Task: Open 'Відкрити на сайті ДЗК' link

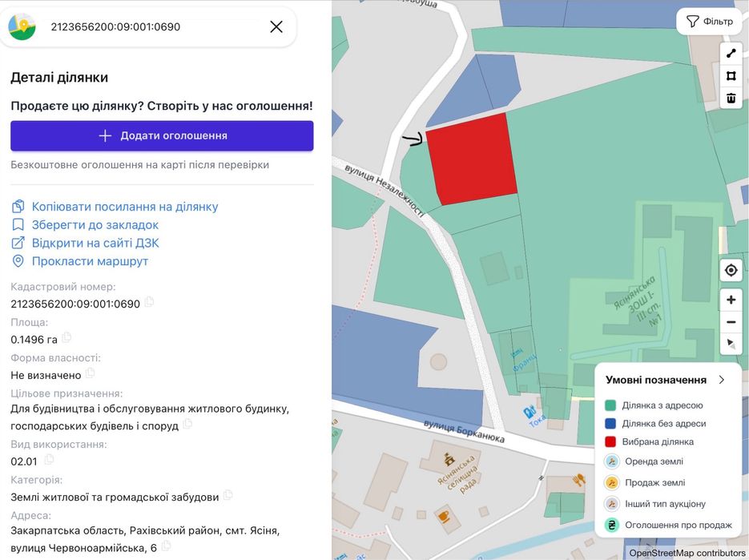Action: 95,243
